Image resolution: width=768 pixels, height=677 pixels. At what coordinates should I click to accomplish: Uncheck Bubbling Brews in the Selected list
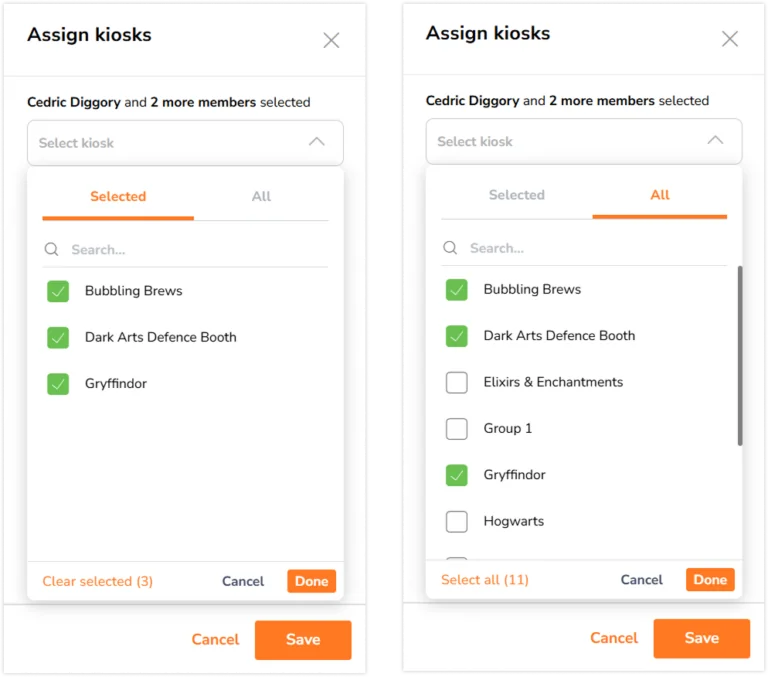[58, 291]
